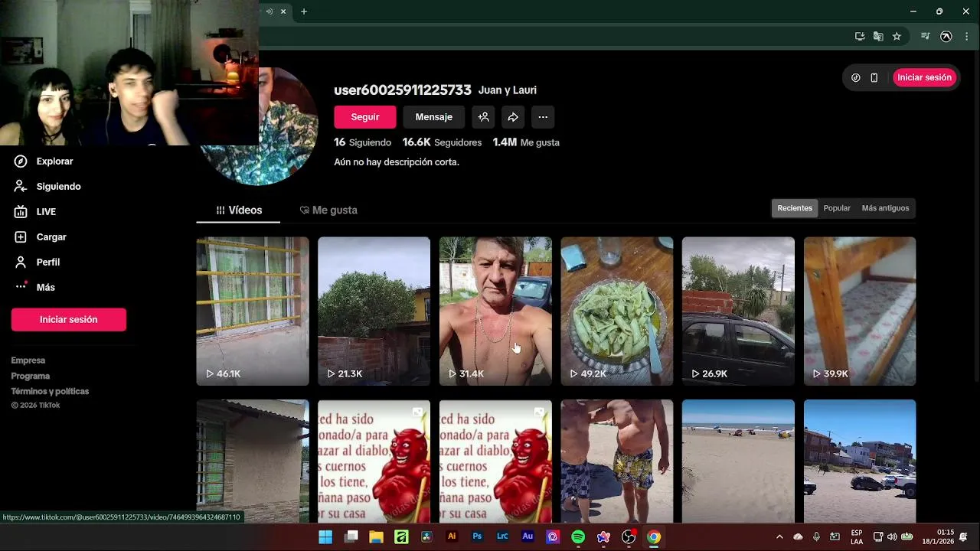
Task: Share the profile via arrow icon
Action: click(x=513, y=117)
